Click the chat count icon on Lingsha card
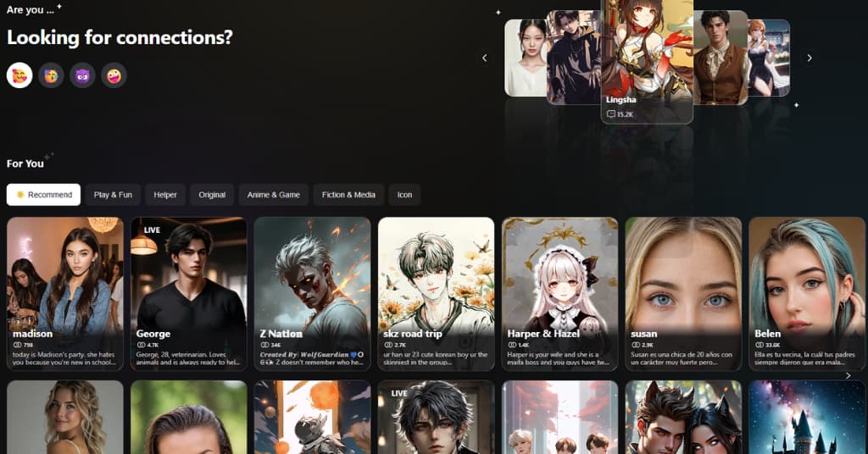The height and width of the screenshot is (454, 868). coord(611,114)
